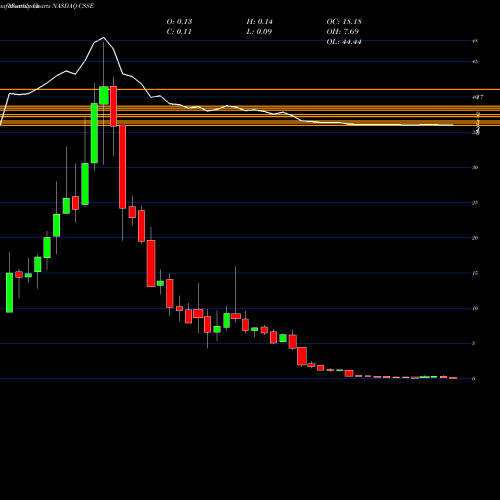
Task: Click the 'OL: 44.44' reading
Action: point(344,41)
